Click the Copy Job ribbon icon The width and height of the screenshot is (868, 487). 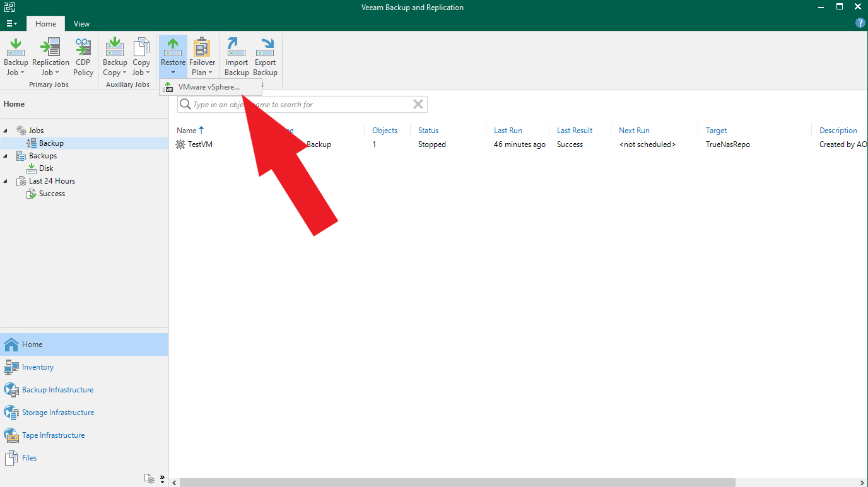click(x=141, y=57)
